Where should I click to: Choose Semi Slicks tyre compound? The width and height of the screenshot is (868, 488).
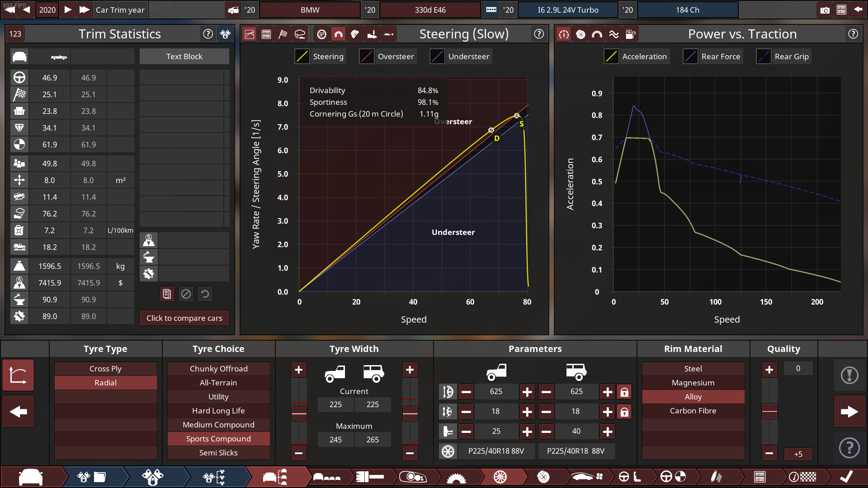[218, 453]
